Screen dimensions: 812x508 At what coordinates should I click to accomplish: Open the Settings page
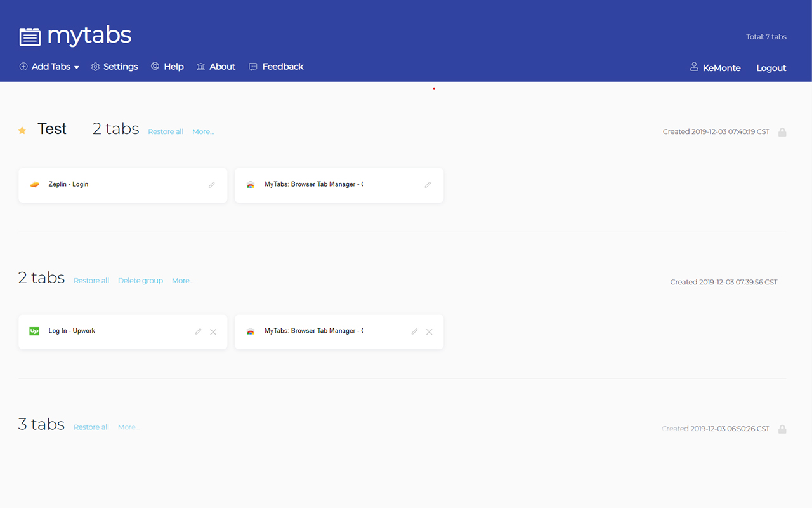click(114, 67)
